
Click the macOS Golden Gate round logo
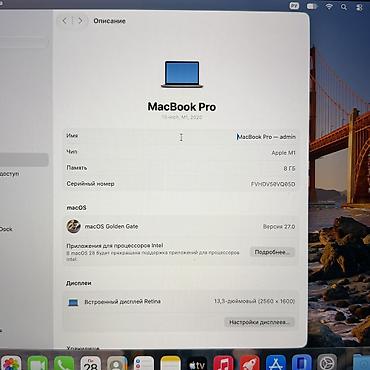[73, 226]
